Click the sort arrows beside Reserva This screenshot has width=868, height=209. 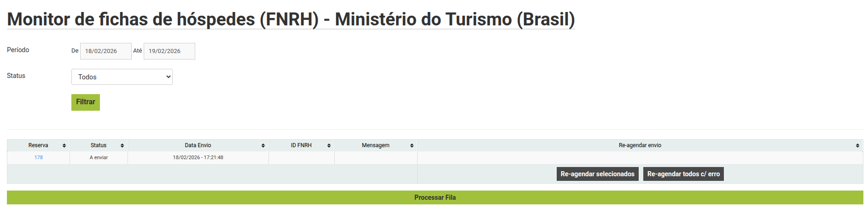64,145
